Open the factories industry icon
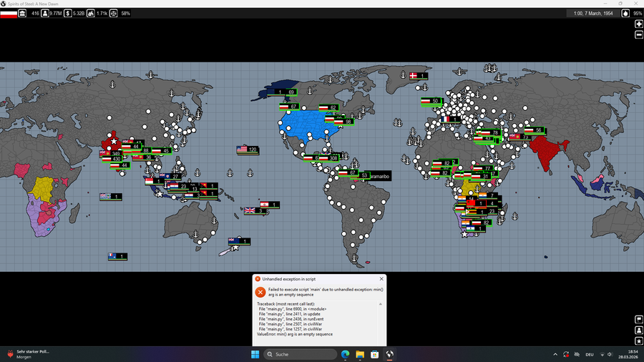Screen dimensions: 644x362 coord(91,14)
